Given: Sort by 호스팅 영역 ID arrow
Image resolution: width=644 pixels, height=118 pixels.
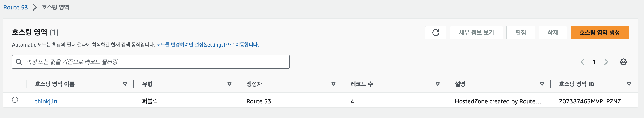Looking at the screenshot, I should (x=629, y=84).
